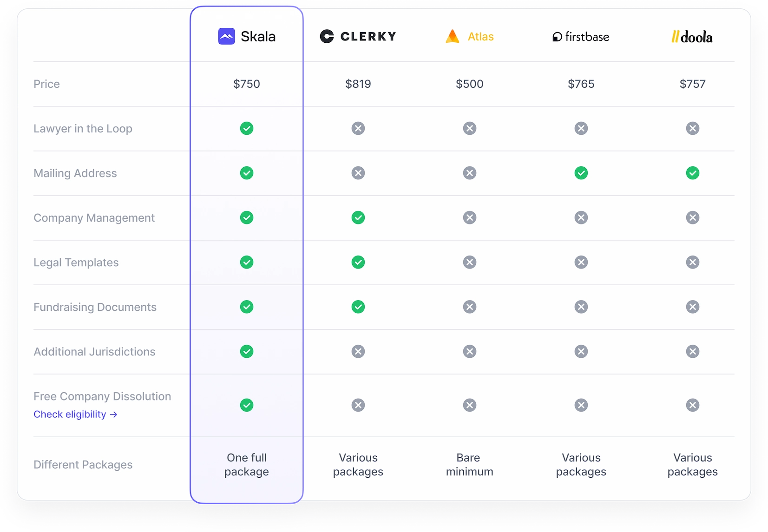The width and height of the screenshot is (768, 532).
Task: Click the Clerky logo
Action: 358,36
